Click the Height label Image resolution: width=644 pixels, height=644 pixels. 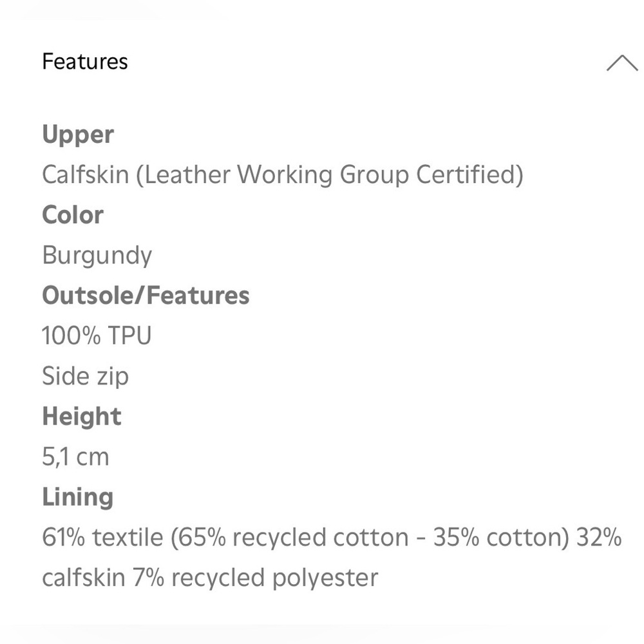[x=82, y=417]
